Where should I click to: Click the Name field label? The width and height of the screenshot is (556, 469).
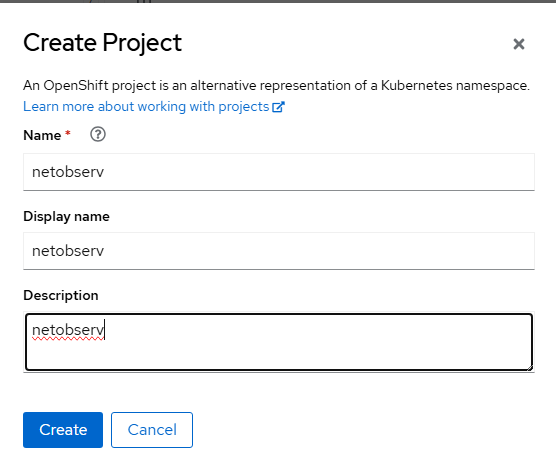[42, 135]
